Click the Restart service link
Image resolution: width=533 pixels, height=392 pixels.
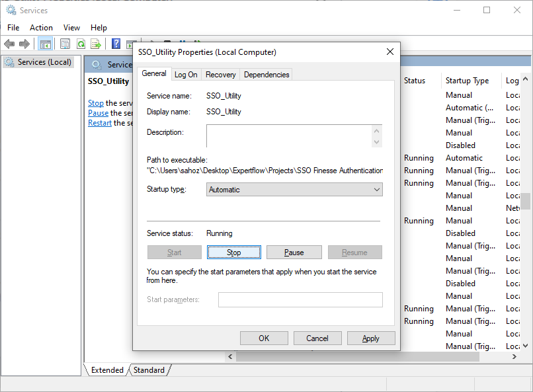pyautogui.click(x=100, y=123)
